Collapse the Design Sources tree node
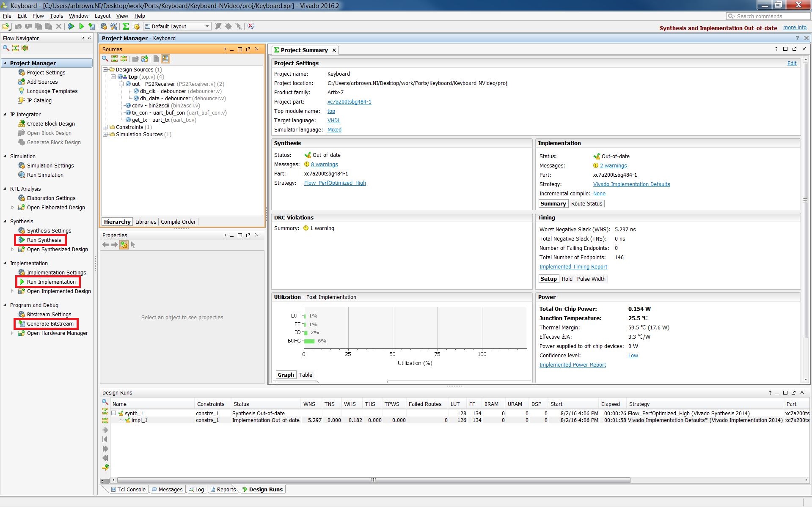This screenshot has width=812, height=507. tap(105, 69)
